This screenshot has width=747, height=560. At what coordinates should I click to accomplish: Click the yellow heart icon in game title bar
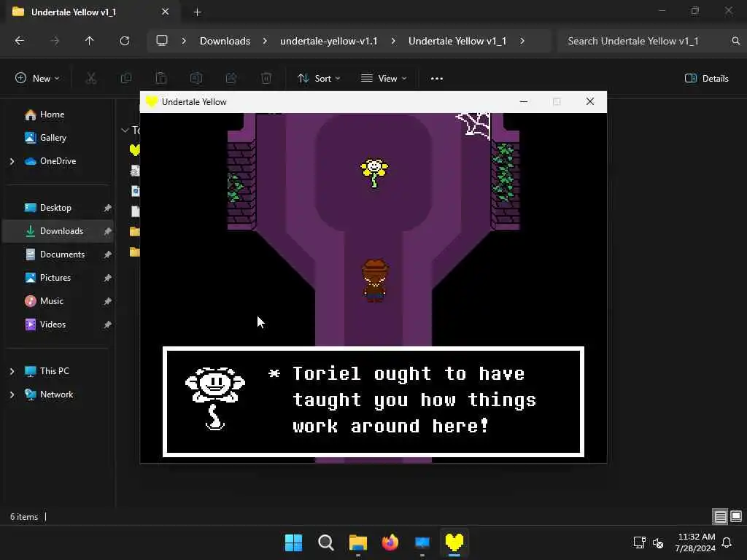click(x=152, y=101)
